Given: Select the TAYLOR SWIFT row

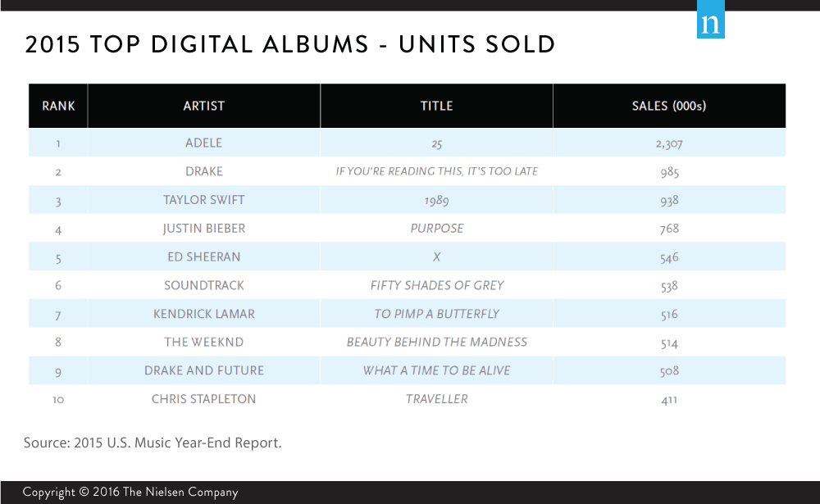Looking at the screenshot, I should pos(407,200).
